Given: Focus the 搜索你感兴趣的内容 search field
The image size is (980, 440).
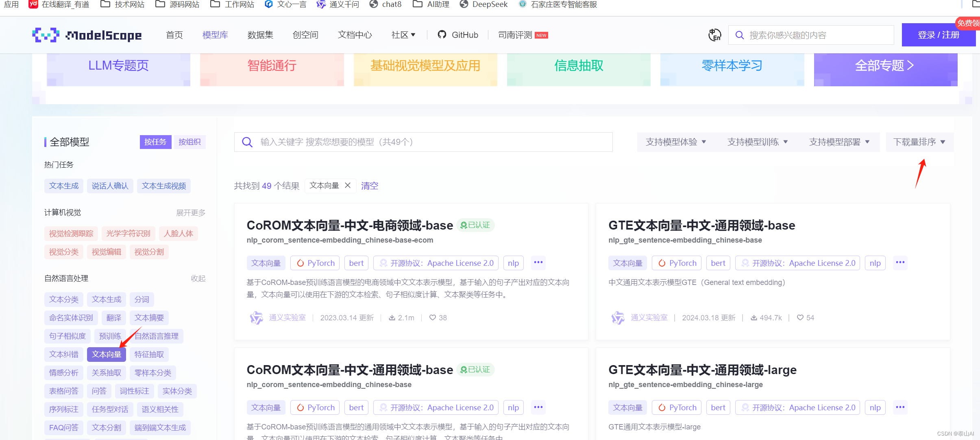Looking at the screenshot, I should 811,35.
